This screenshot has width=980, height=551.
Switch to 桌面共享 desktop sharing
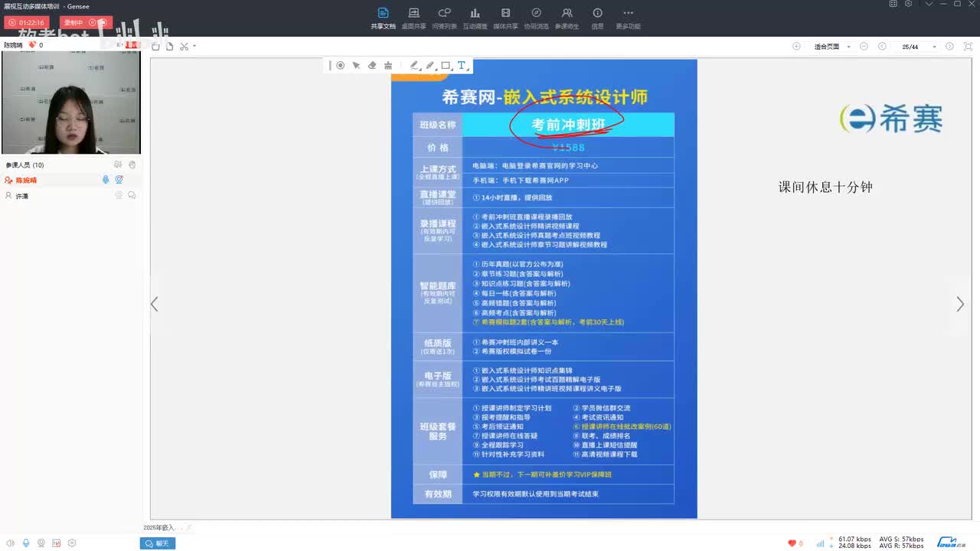coord(413,18)
